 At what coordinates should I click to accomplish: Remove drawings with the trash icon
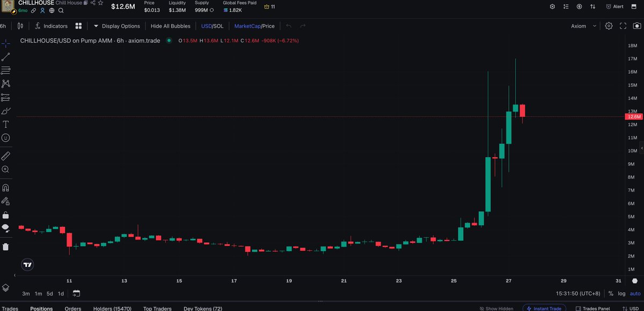coord(5,247)
